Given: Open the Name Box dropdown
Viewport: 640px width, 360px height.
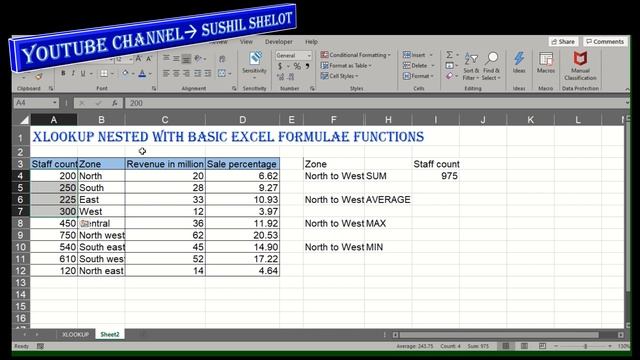Looking at the screenshot, I should [x=55, y=103].
